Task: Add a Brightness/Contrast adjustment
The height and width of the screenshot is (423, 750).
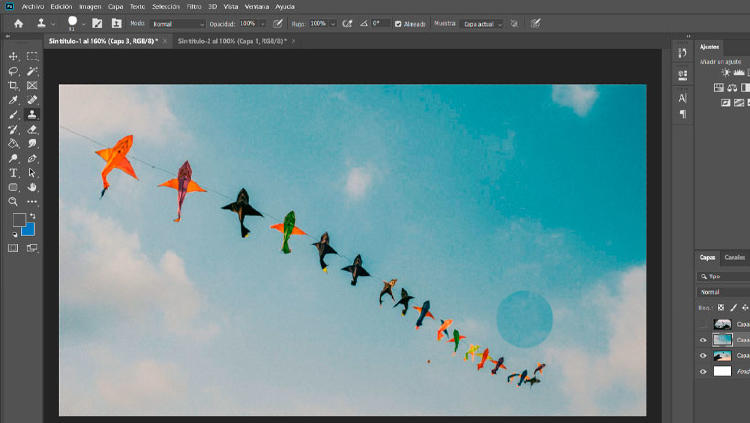Action: pyautogui.click(x=726, y=73)
